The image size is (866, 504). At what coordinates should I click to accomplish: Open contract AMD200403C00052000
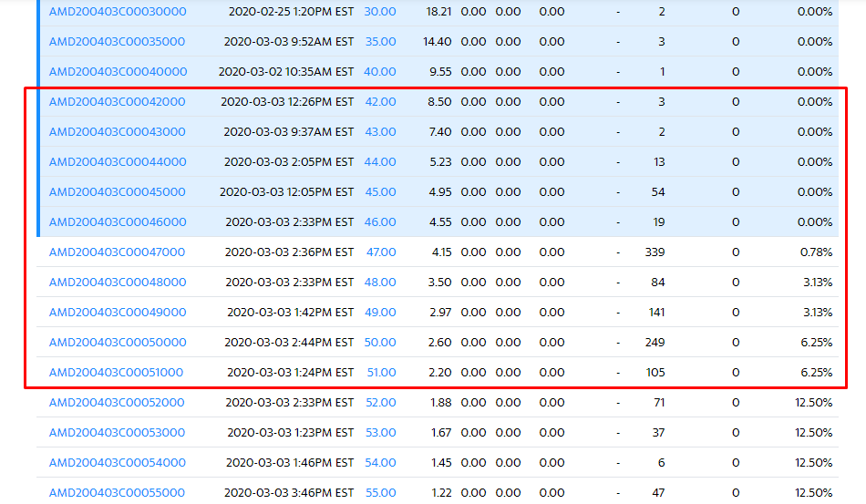[117, 403]
